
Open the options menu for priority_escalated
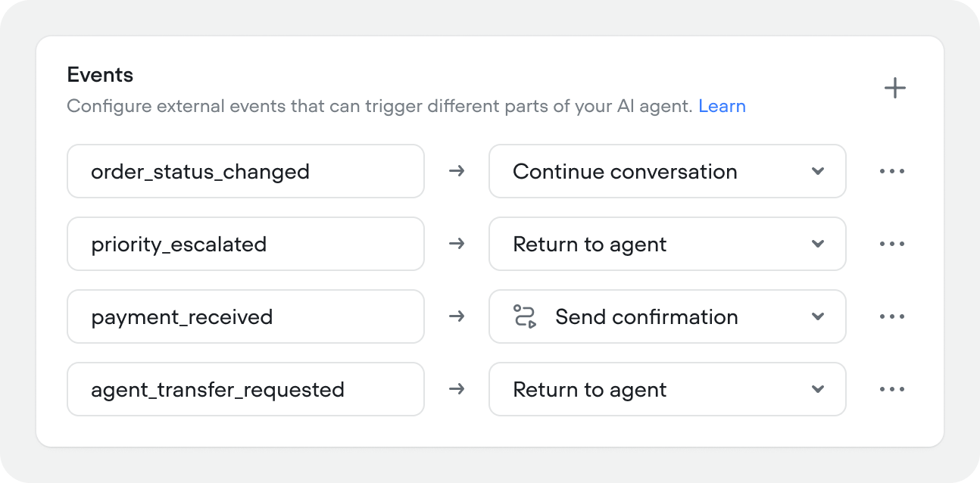pos(892,244)
